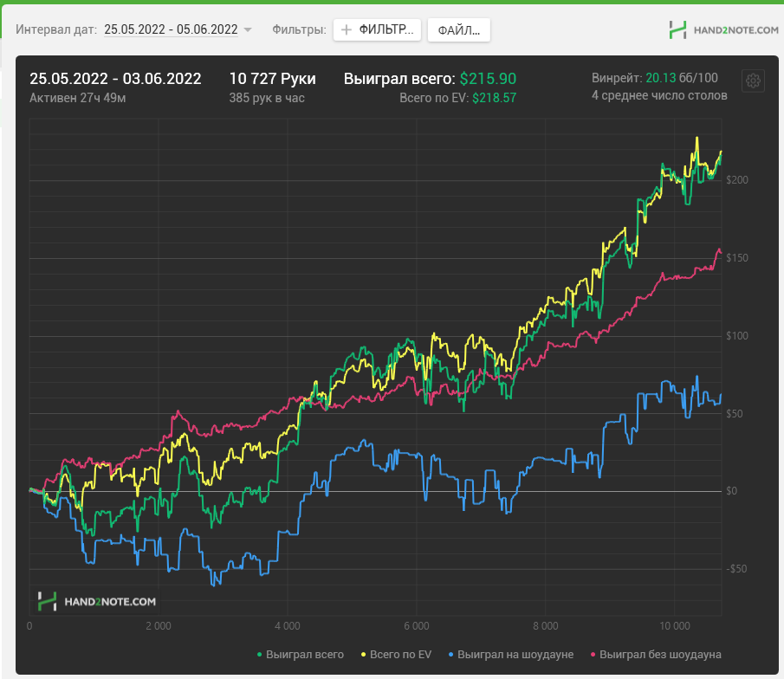Expand the date interval dropdown arrow
The height and width of the screenshot is (679, 784).
pos(247,30)
